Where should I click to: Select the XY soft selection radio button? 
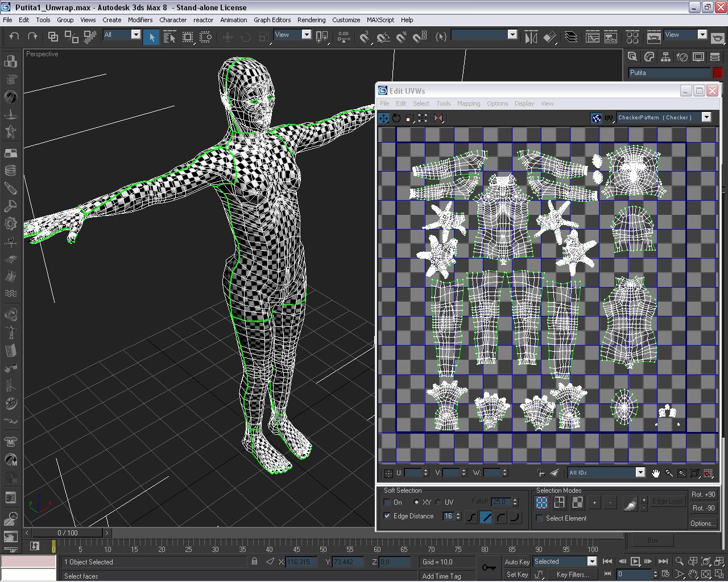(x=417, y=502)
